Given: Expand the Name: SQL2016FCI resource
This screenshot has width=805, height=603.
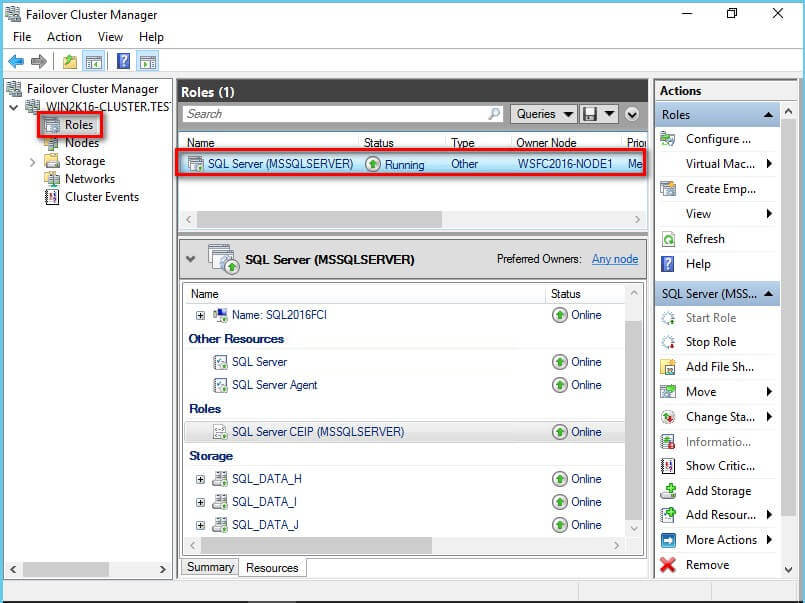Looking at the screenshot, I should pyautogui.click(x=200, y=316).
